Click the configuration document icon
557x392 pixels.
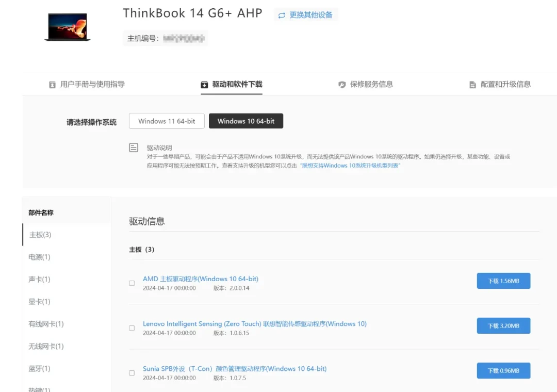pos(472,85)
